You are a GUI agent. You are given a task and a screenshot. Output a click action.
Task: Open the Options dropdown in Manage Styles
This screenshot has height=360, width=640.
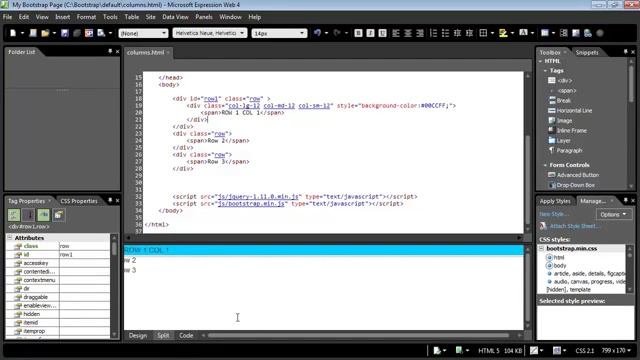click(613, 214)
